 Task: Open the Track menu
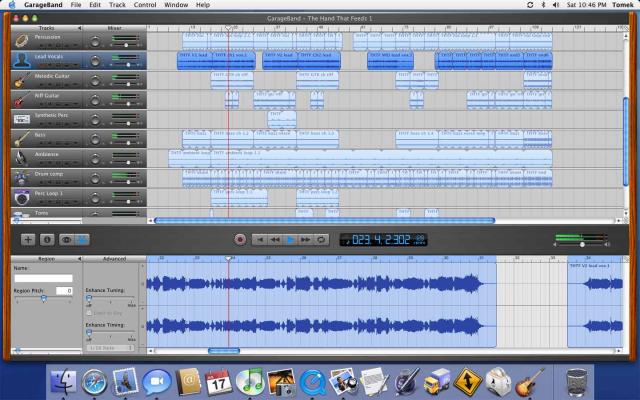117,5
